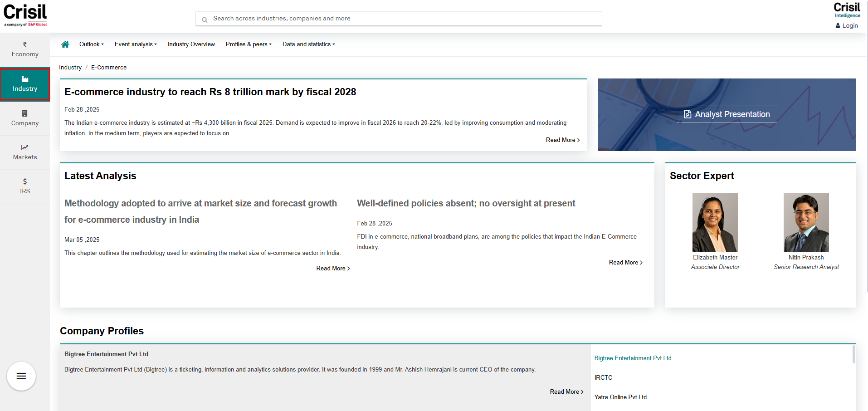This screenshot has width=868, height=411.
Task: Expand the Event analysis dropdown
Action: coord(136,44)
